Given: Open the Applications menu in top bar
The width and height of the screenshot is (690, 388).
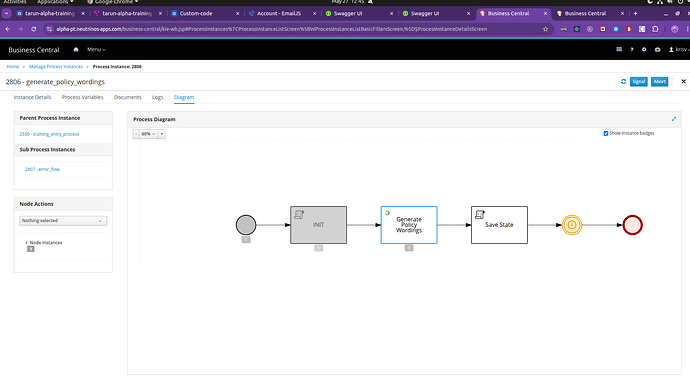Looking at the screenshot, I should click(55, 2).
